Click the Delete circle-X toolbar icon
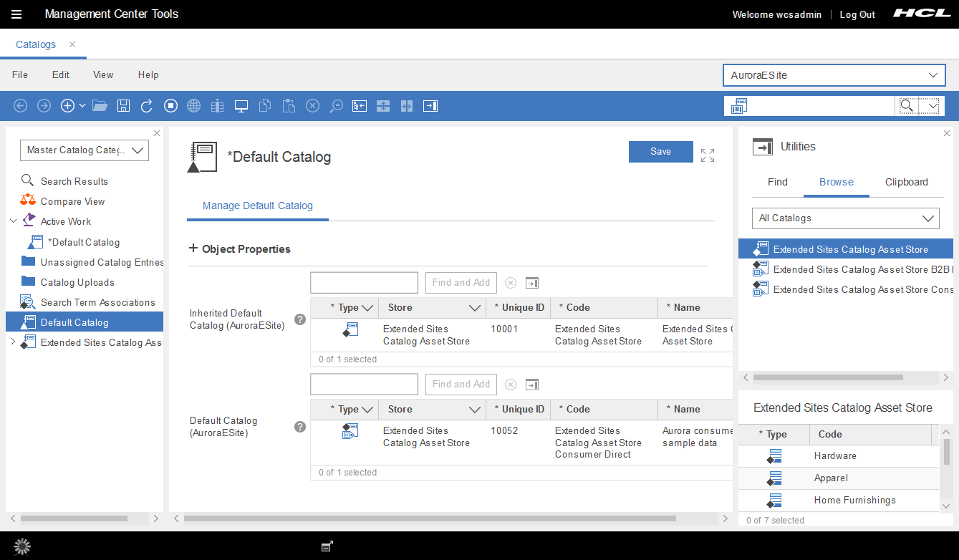The width and height of the screenshot is (959, 560). click(x=312, y=106)
